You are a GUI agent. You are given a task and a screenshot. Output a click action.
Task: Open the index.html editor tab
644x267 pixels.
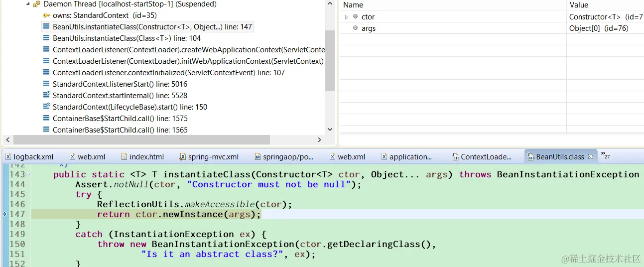click(x=146, y=156)
